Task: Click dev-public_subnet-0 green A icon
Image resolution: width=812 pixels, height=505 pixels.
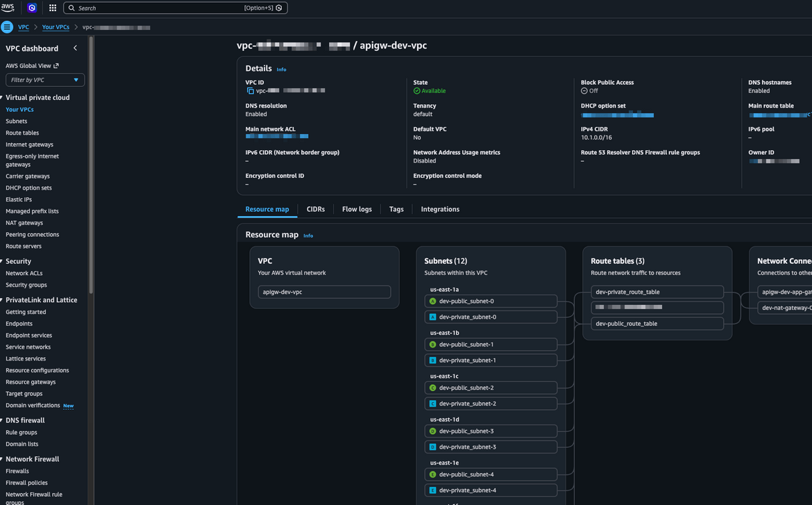Action: tap(433, 301)
